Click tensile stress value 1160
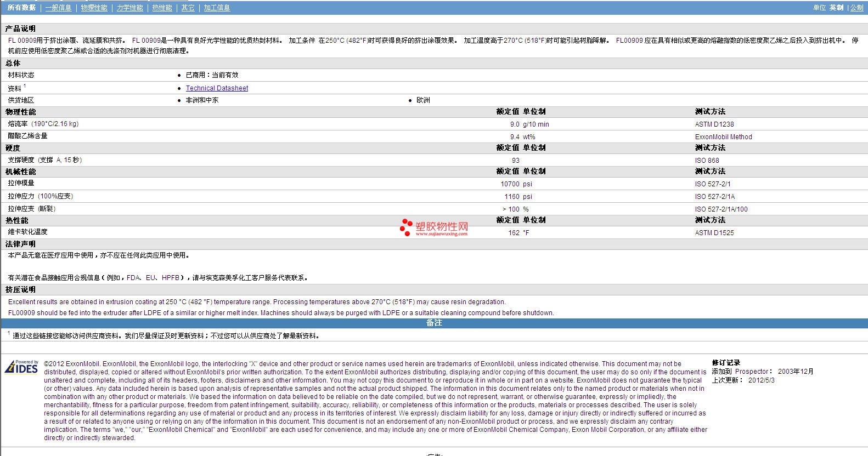This screenshot has width=868, height=456. [512, 197]
